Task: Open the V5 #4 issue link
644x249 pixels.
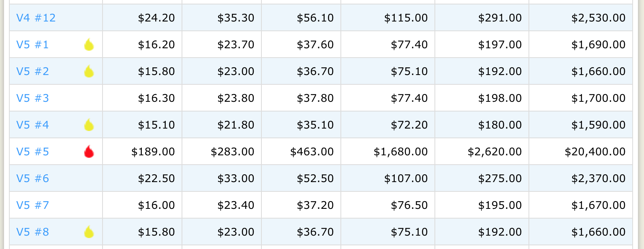Action: click(x=32, y=125)
